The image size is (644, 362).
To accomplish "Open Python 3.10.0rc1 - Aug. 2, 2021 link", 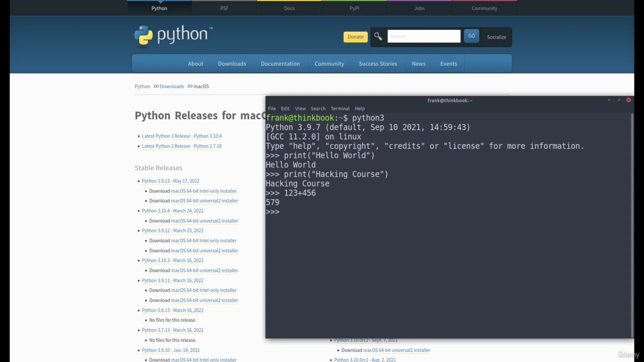I will (365, 360).
